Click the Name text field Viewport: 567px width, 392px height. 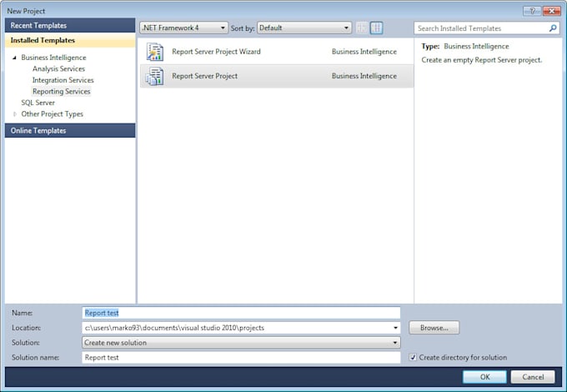pyautogui.click(x=241, y=313)
